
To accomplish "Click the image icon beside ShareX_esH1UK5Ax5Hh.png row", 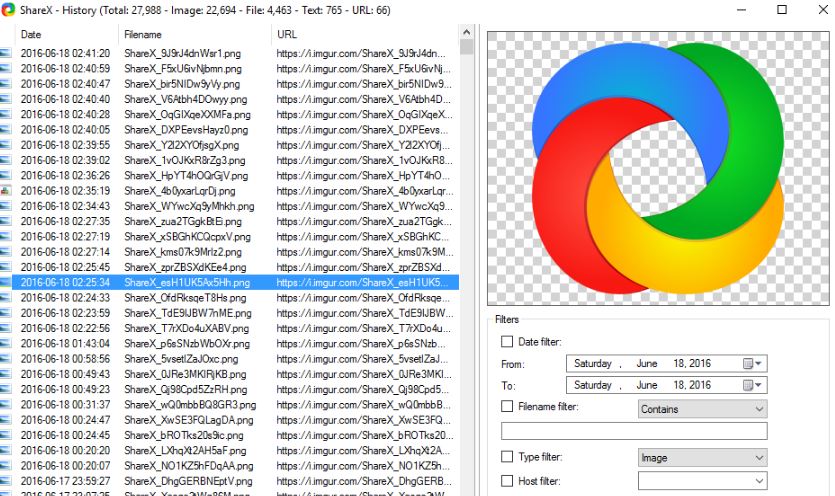I will (5, 282).
